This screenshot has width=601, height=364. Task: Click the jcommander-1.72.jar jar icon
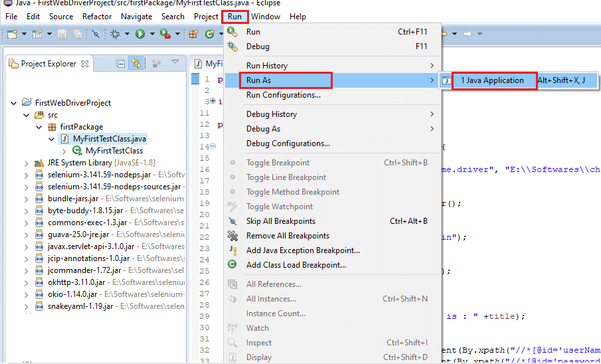[x=39, y=270]
